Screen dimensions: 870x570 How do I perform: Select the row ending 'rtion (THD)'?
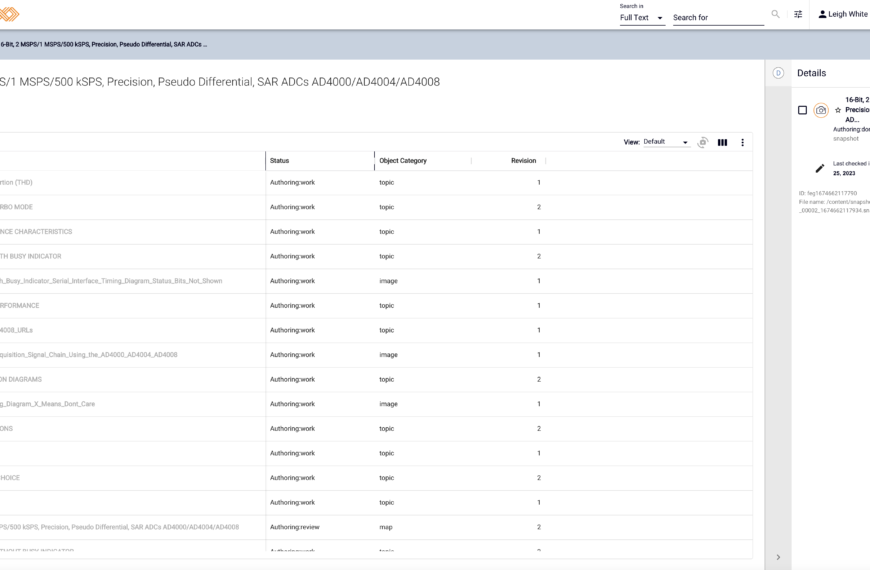tap(376, 183)
